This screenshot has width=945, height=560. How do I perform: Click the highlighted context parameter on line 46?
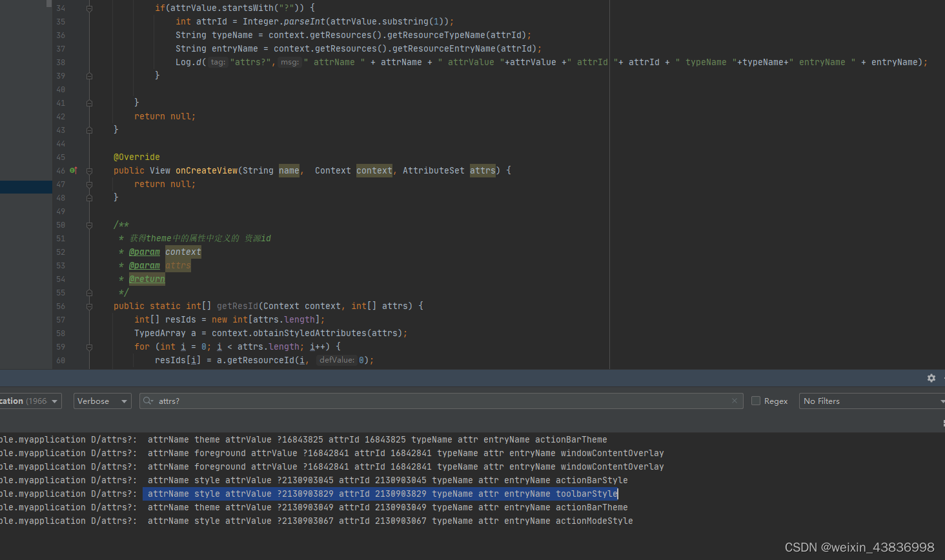pos(374,170)
